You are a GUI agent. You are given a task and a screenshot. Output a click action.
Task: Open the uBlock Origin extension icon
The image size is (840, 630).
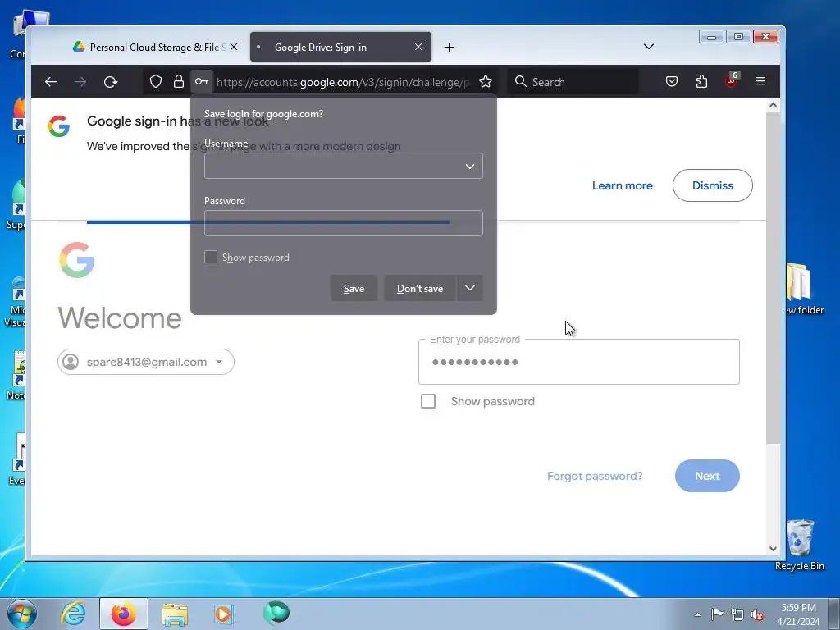click(x=732, y=80)
